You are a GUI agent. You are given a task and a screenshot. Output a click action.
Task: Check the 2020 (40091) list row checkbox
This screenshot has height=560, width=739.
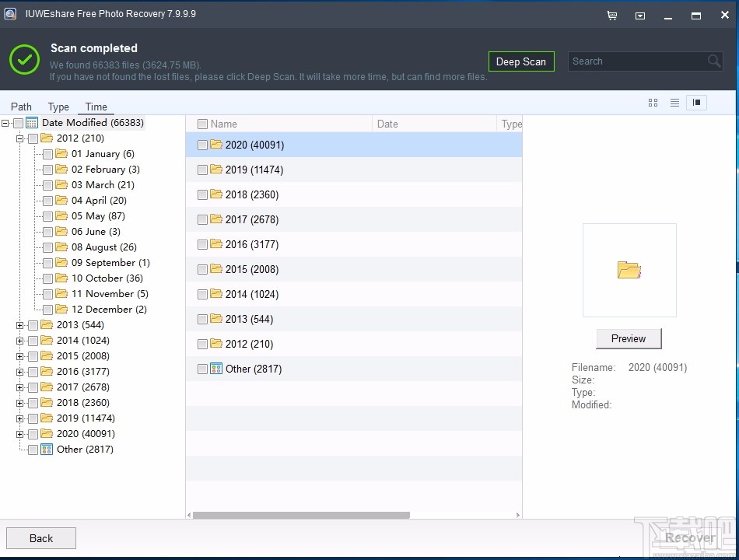coord(203,145)
